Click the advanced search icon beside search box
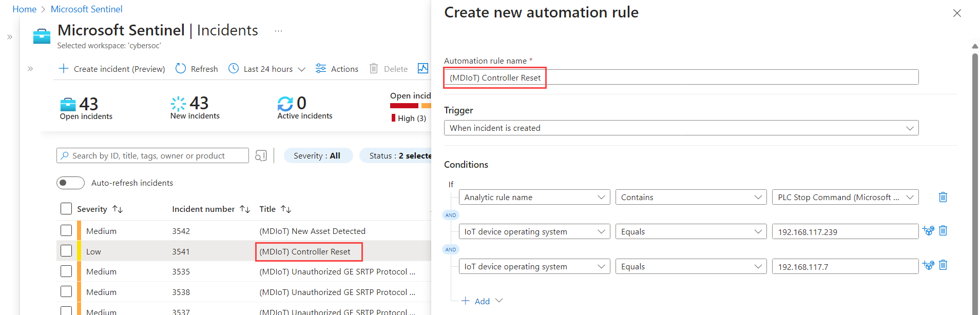 (261, 155)
